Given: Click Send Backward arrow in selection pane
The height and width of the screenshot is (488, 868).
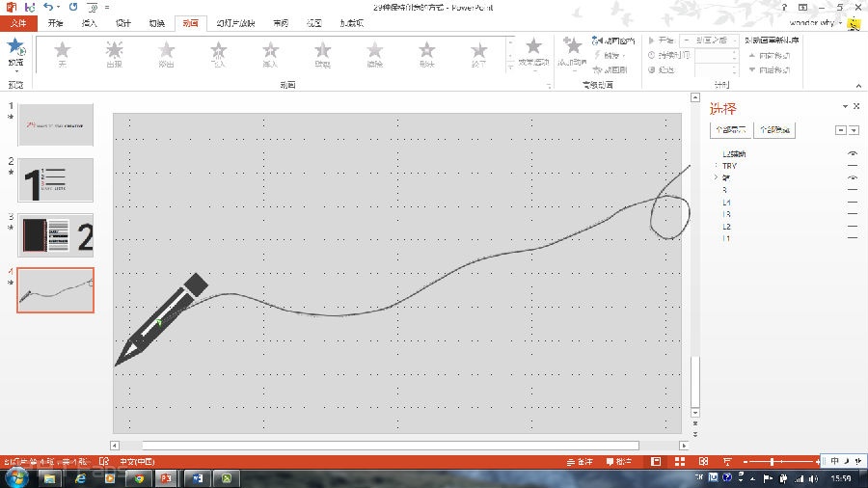Looking at the screenshot, I should [854, 130].
